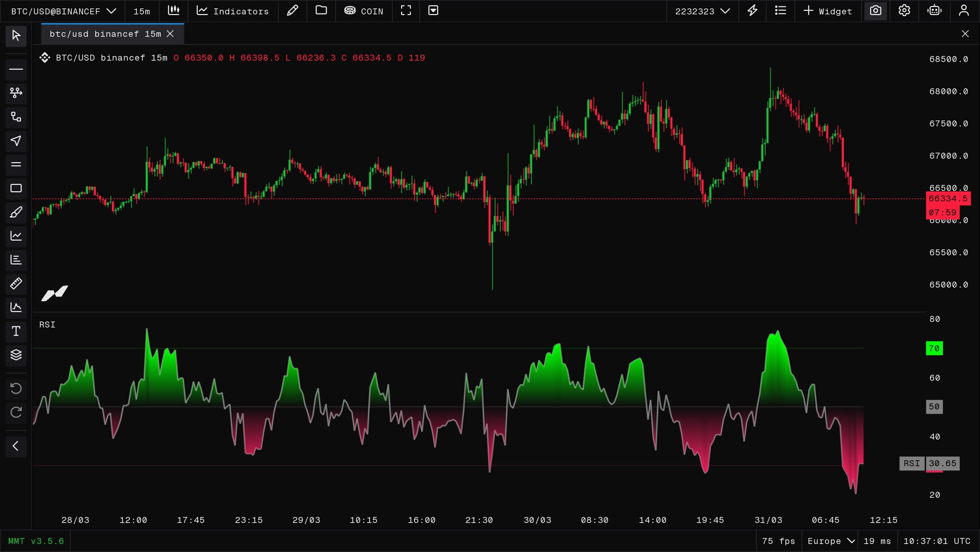Image resolution: width=980 pixels, height=552 pixels.
Task: Open the layers object manager
Action: coord(16,355)
